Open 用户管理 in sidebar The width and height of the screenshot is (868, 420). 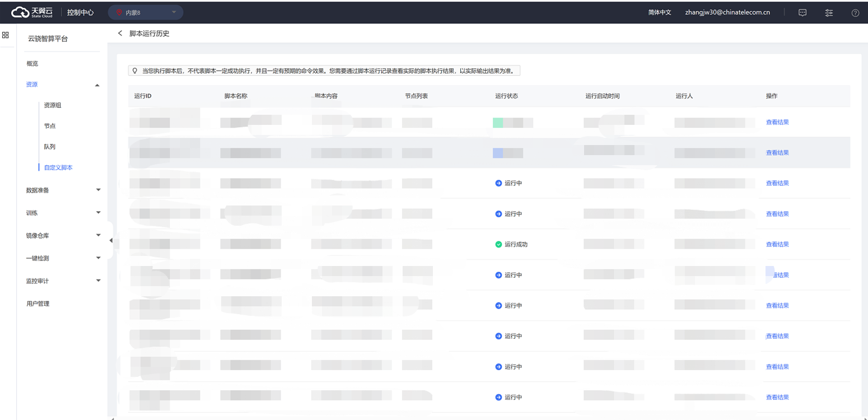click(x=38, y=304)
